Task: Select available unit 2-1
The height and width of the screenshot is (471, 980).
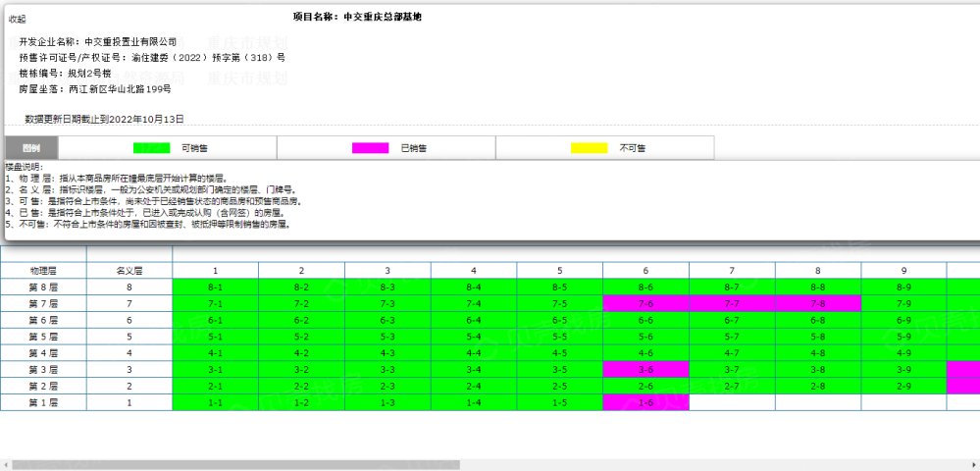Action: coord(216,386)
